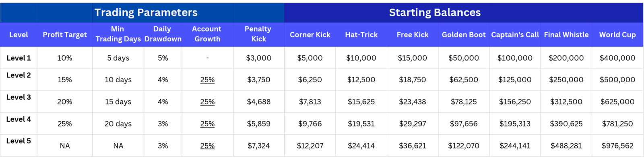This screenshot has width=644, height=161.
Task: Select the Level 1 row label
Action: click(x=19, y=58)
